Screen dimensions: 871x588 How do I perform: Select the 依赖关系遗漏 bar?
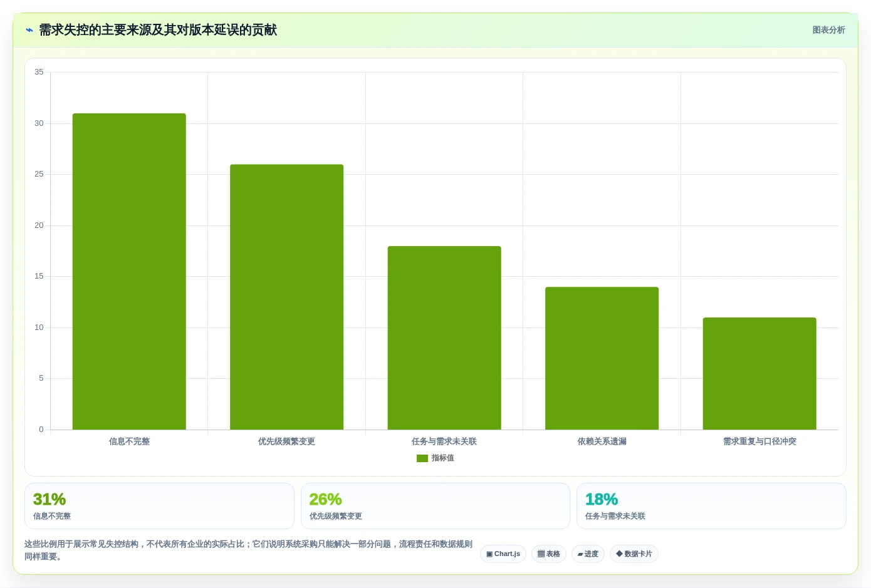tap(602, 358)
